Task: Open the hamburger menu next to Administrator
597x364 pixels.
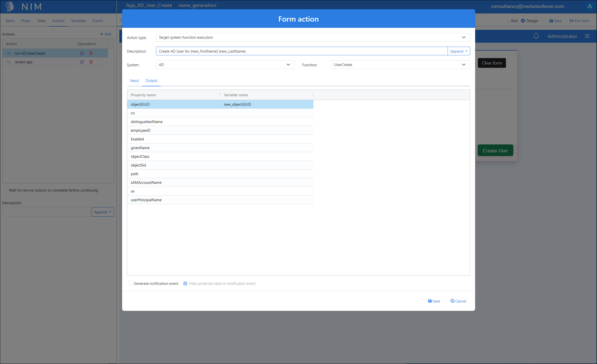Action: pos(587,36)
